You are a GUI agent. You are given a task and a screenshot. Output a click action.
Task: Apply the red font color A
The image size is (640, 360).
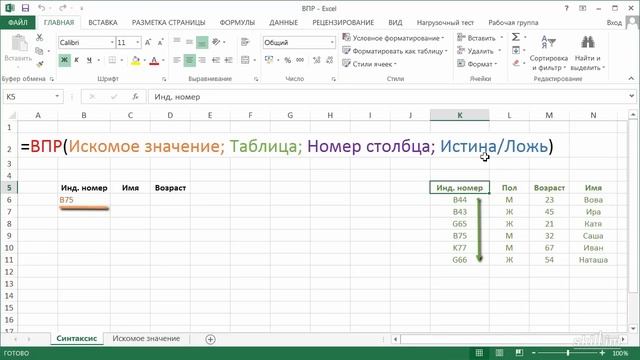coord(154,61)
